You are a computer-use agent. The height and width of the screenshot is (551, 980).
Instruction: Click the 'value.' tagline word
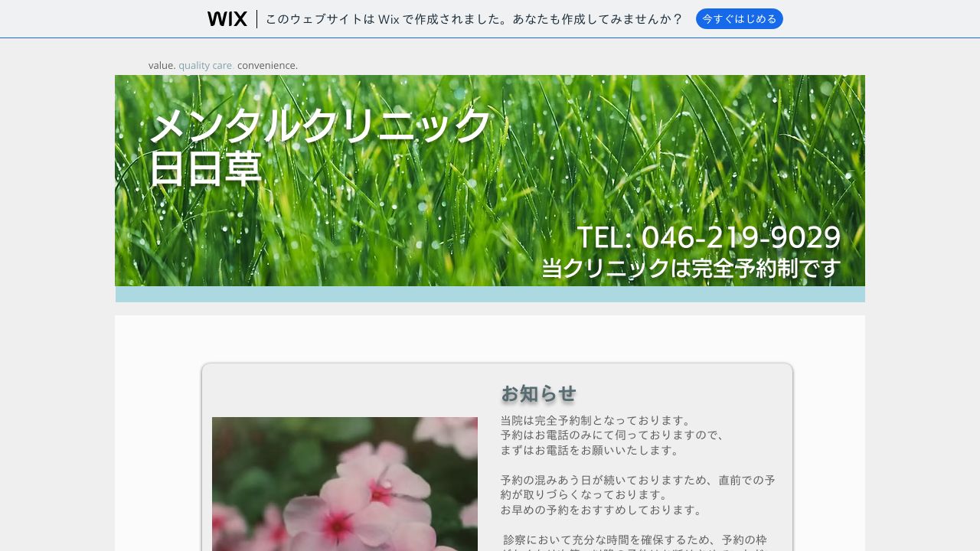[162, 66]
